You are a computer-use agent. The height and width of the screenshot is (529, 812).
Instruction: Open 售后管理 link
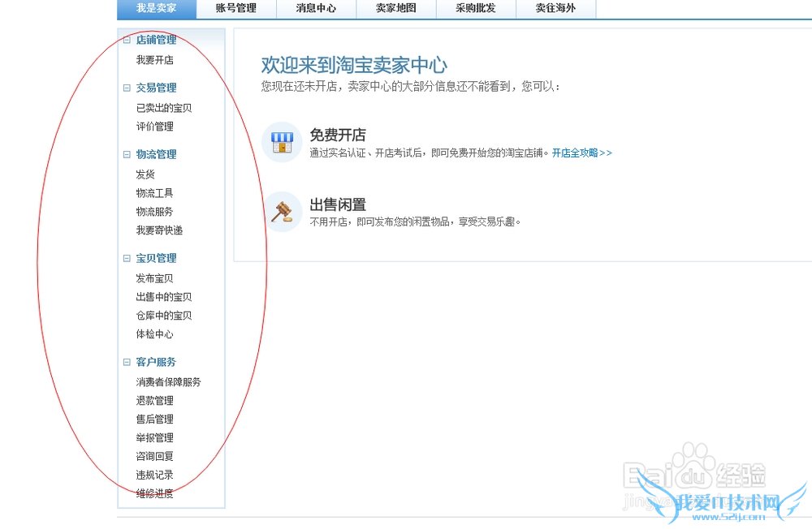[155, 419]
